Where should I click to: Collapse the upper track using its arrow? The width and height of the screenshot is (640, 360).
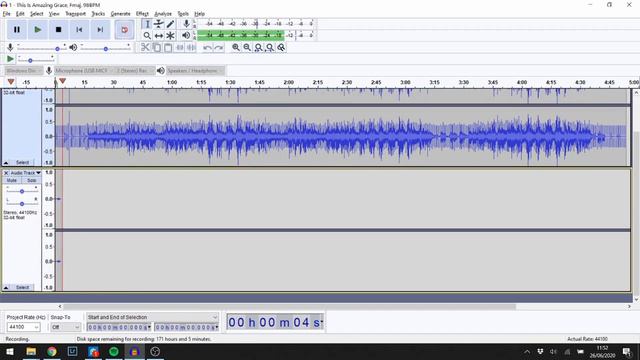6,162
